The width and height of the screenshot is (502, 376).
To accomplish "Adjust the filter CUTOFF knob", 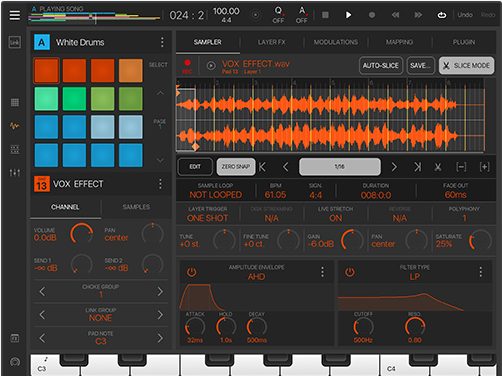I will coord(363,327).
